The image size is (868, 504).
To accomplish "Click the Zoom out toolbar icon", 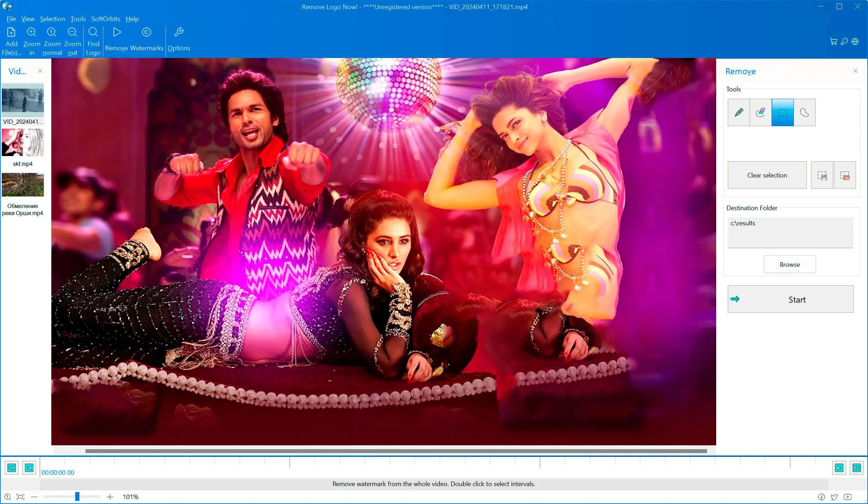I will click(x=72, y=32).
